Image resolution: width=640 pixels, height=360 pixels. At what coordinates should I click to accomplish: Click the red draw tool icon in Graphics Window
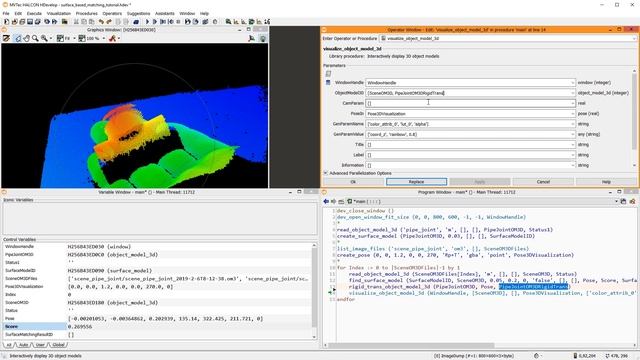(x=112, y=38)
